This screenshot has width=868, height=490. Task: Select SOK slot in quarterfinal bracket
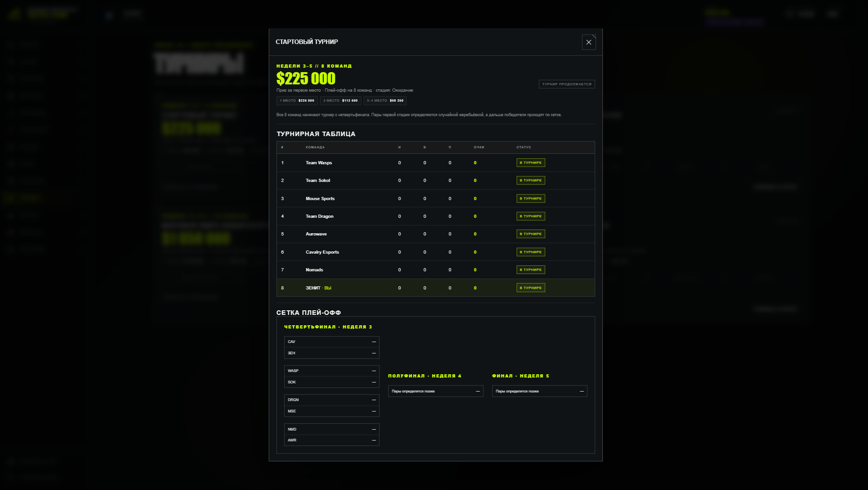tap(332, 382)
